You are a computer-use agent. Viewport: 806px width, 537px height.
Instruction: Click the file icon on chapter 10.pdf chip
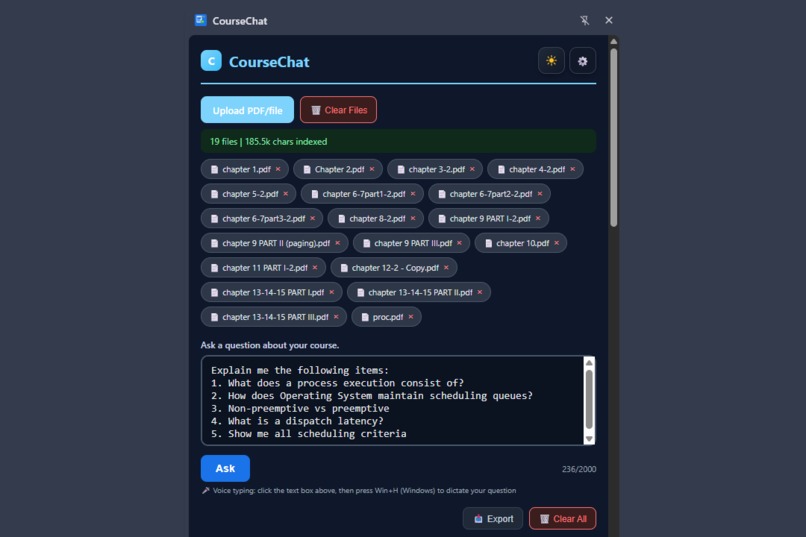click(488, 243)
